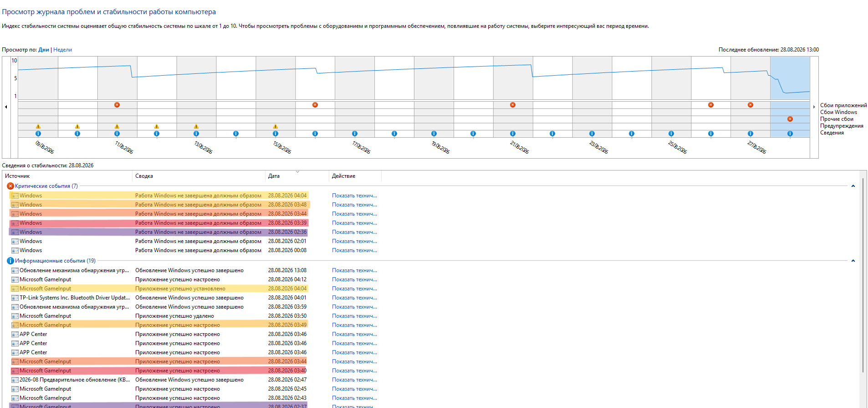The image size is (868, 408).
Task: Select the info icon for 14.08.2026
Action: 236,134
